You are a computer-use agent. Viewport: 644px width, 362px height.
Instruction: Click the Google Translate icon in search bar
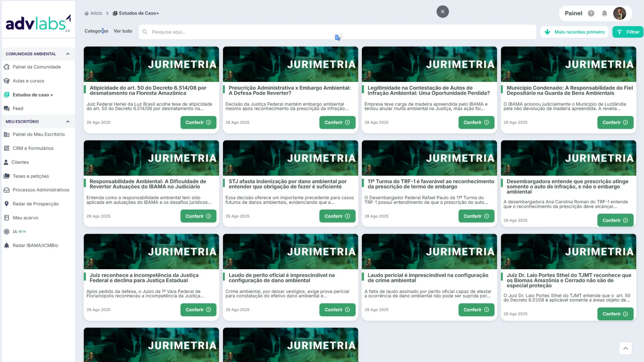[338, 38]
